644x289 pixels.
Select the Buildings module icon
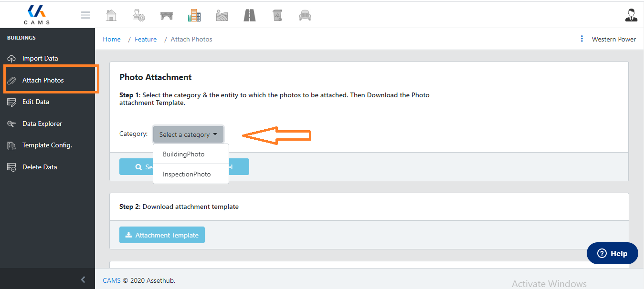(x=194, y=15)
